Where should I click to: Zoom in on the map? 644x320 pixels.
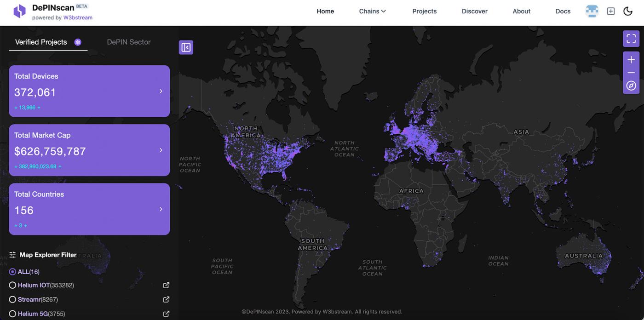click(631, 60)
